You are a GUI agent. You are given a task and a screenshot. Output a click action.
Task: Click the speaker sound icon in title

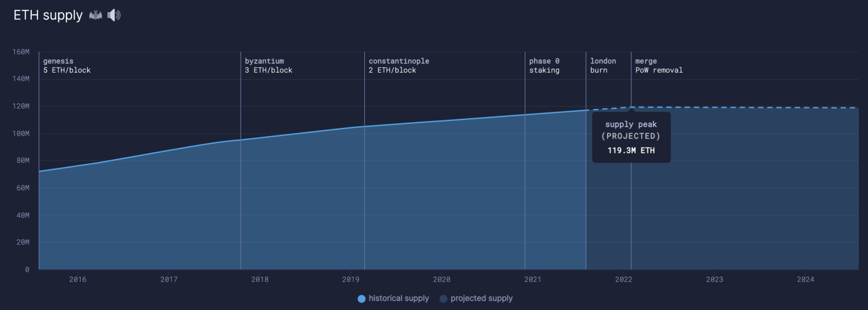(114, 16)
